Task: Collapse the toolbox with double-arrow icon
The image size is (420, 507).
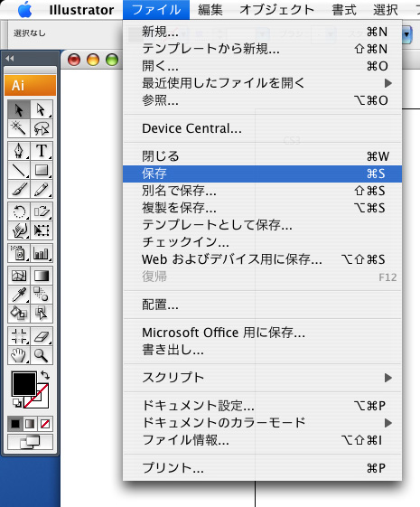Action: [x=10, y=58]
